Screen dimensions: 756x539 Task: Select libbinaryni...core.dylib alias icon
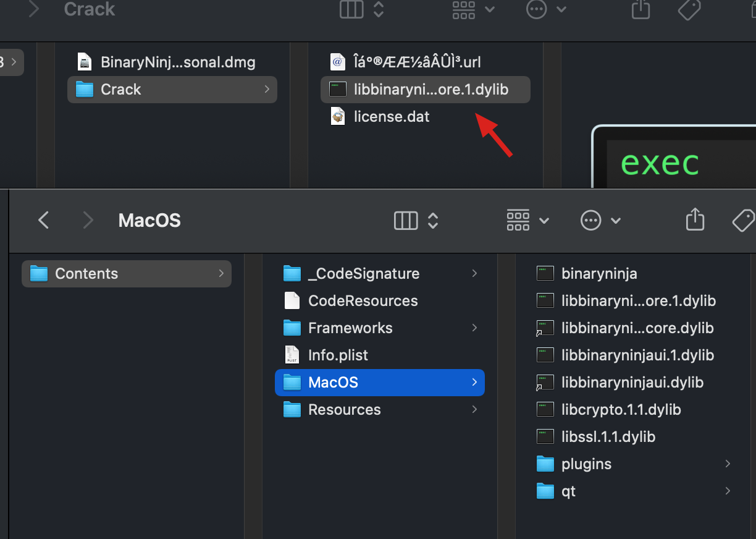click(545, 328)
